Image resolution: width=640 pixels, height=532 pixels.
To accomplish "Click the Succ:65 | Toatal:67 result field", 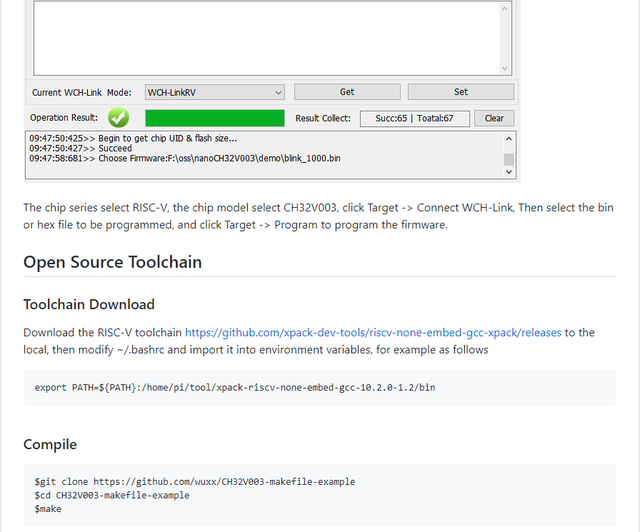I will (414, 118).
